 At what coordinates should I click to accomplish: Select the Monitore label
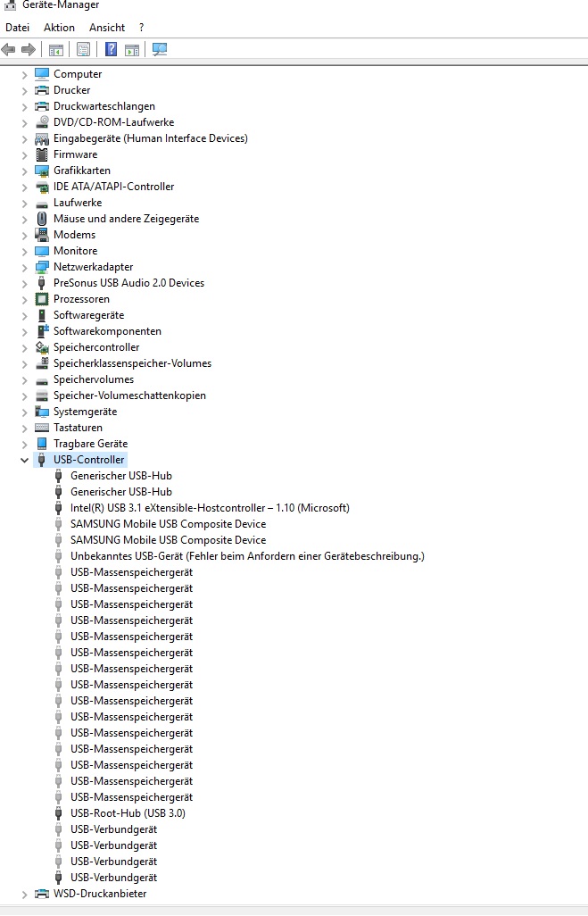click(75, 251)
